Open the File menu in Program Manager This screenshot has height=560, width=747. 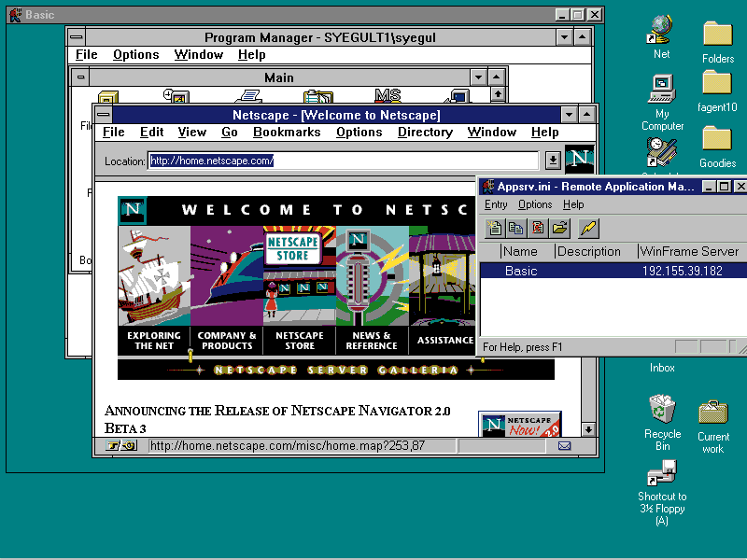coord(86,55)
